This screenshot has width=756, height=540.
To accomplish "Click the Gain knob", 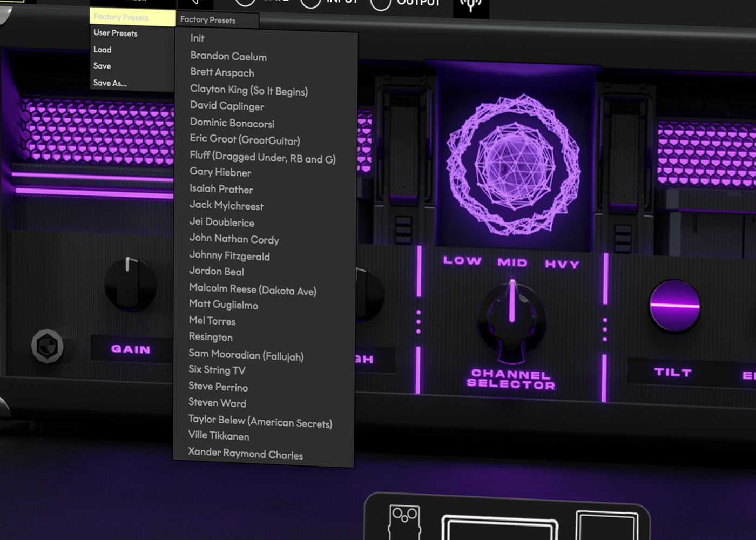I will [x=130, y=283].
